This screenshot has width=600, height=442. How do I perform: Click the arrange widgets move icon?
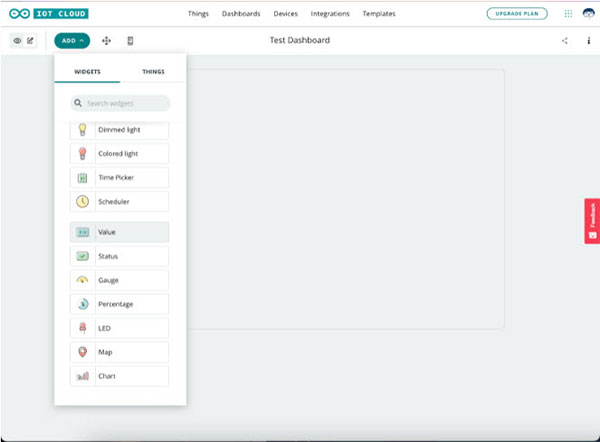(106, 41)
